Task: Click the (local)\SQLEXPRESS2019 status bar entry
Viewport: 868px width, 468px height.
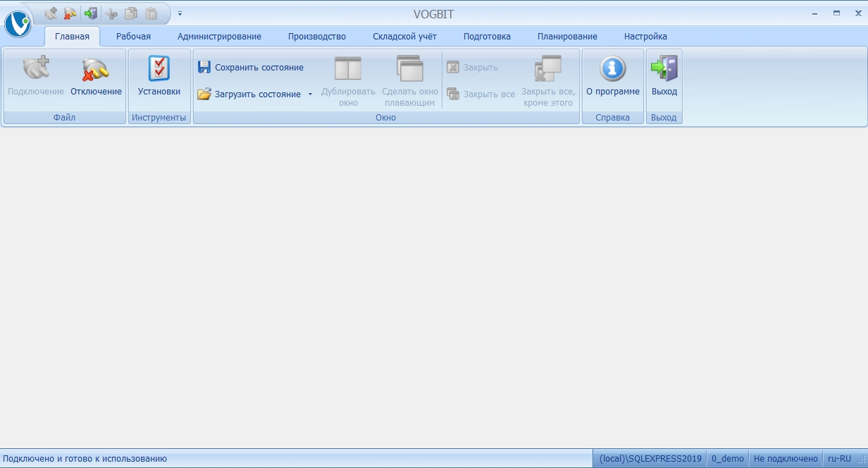Action: pos(650,459)
